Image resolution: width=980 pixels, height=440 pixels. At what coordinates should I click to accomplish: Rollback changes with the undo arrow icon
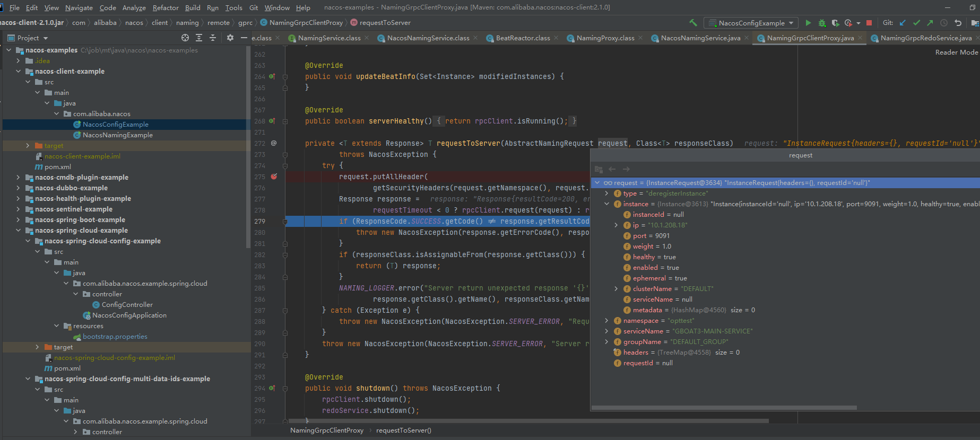pos(958,23)
